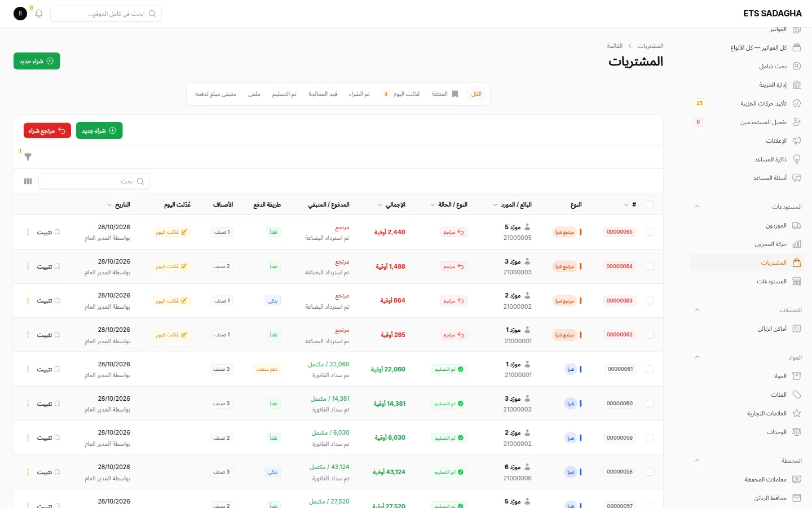This screenshot has height=508, width=812.
Task: Collapse the المحفظة sidebar section
Action: pos(698,461)
